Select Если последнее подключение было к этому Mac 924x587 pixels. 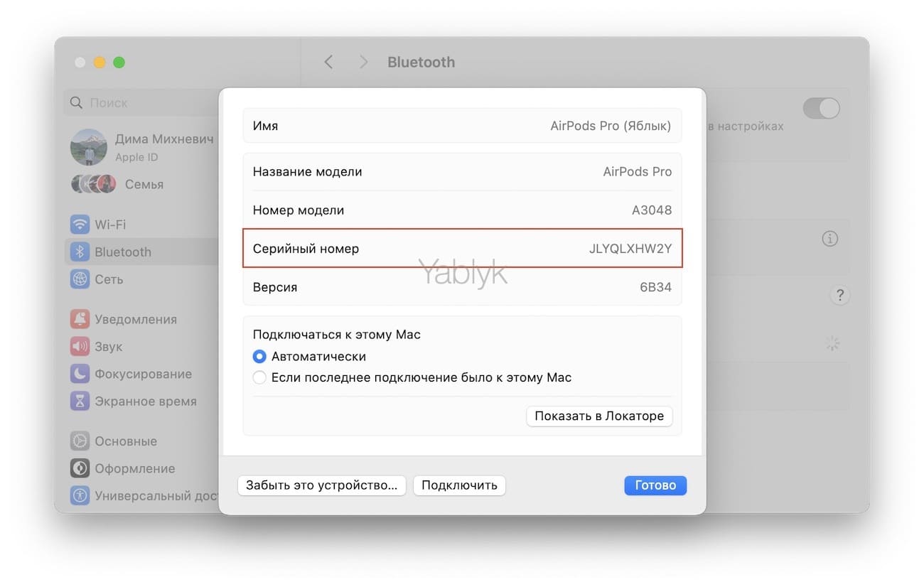259,377
